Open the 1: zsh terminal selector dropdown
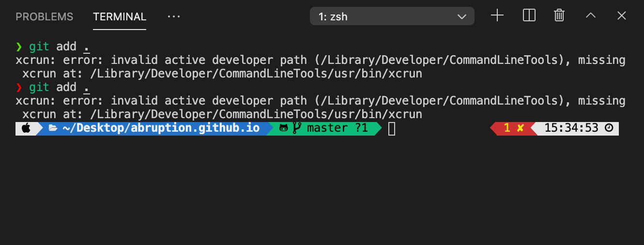 (392, 16)
